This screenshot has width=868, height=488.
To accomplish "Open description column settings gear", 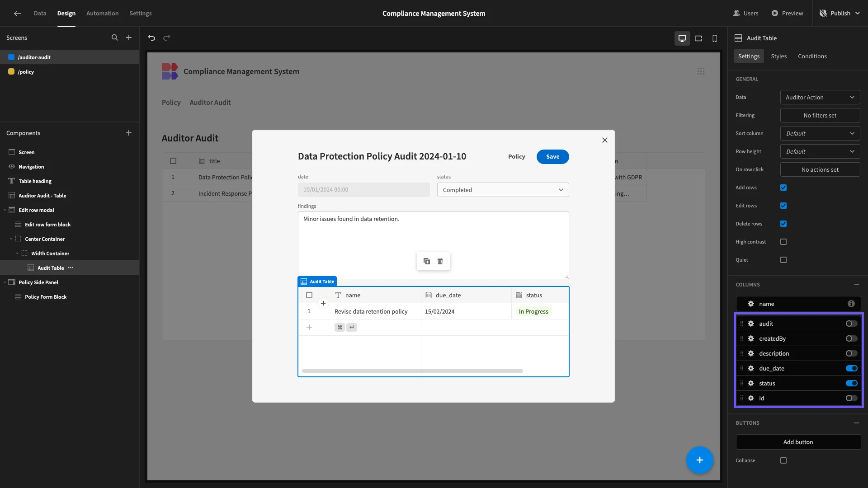I will coord(751,353).
